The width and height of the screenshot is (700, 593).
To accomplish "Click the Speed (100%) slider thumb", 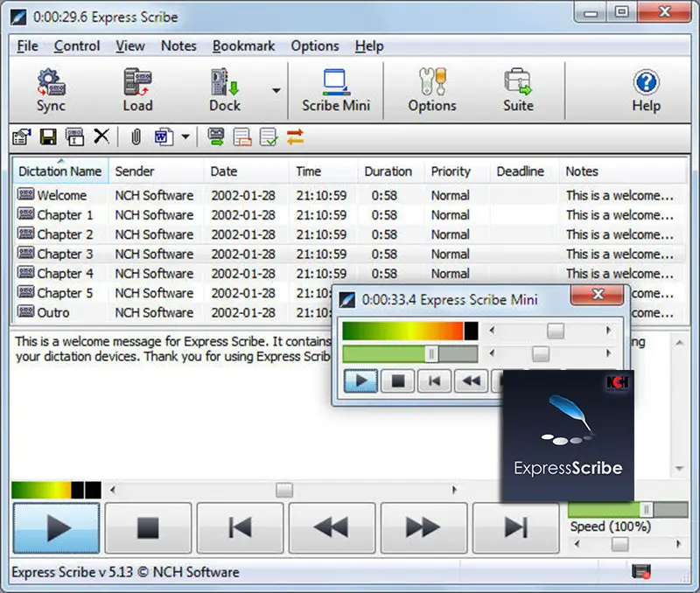I will pos(619,544).
